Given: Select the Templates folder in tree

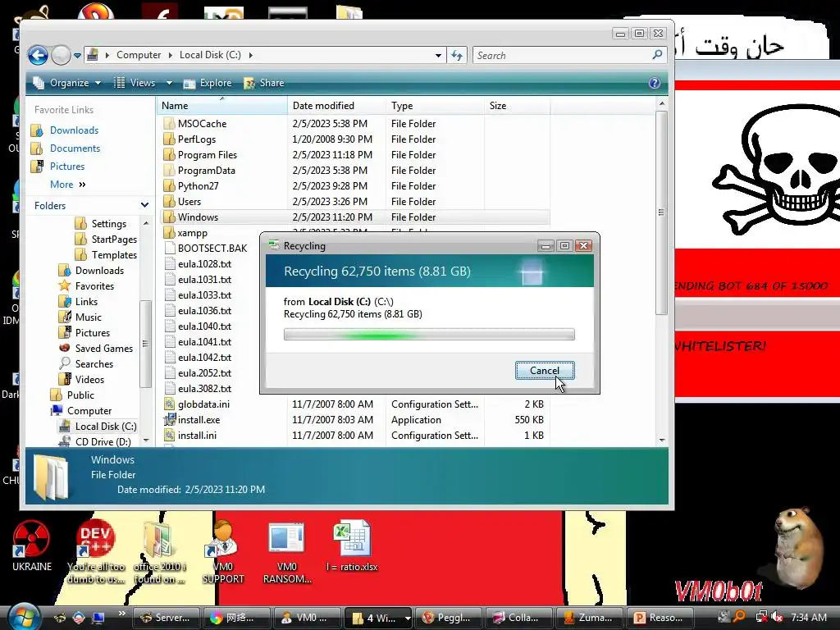Looking at the screenshot, I should tap(114, 254).
